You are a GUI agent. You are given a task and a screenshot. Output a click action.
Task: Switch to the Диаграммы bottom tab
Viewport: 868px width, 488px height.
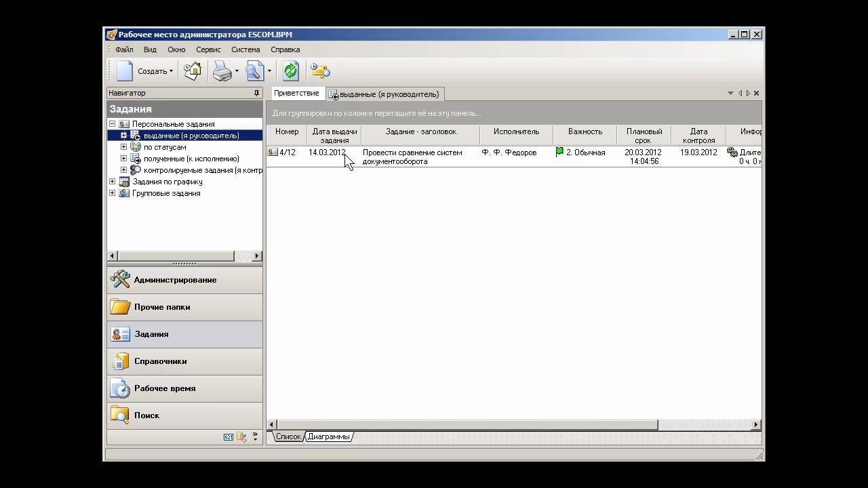coord(328,437)
